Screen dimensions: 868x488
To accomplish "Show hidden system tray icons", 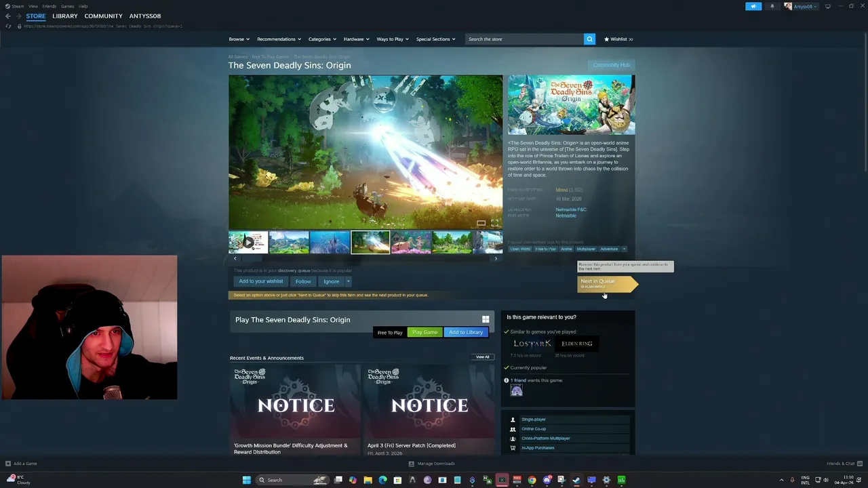I will (x=781, y=480).
